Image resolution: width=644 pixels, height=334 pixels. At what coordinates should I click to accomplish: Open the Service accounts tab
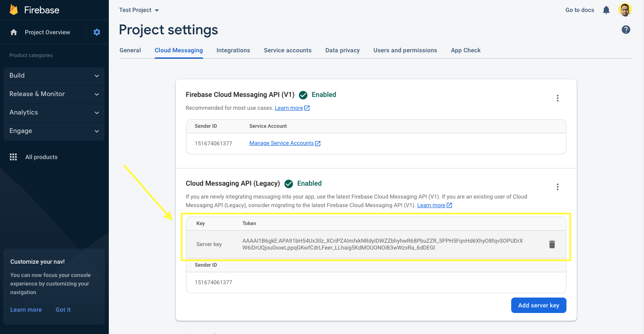click(x=288, y=50)
